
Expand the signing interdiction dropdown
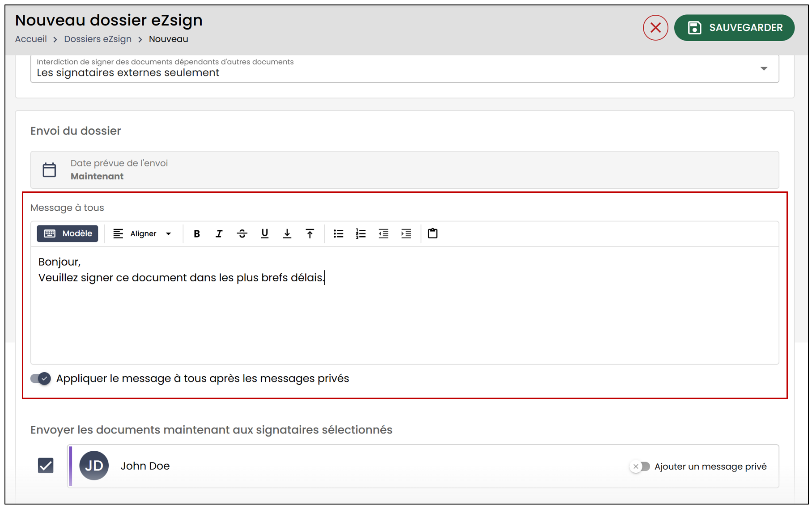coord(404,68)
